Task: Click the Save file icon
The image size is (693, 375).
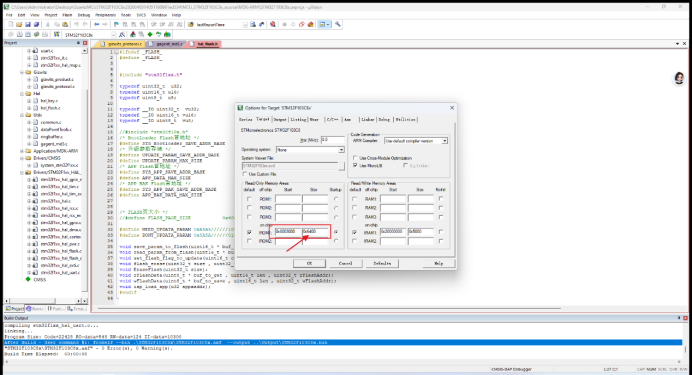Action: click(x=27, y=24)
